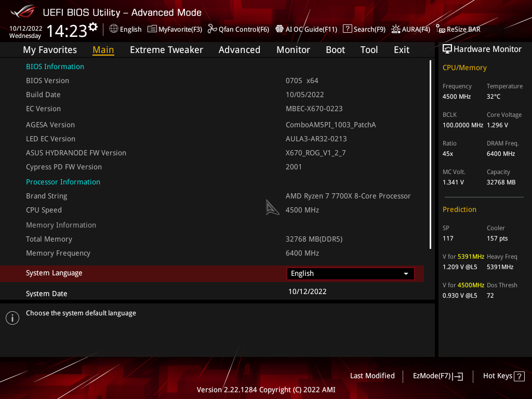Select the System Date row label
Viewport: 532px width, 399px height.
(46, 294)
